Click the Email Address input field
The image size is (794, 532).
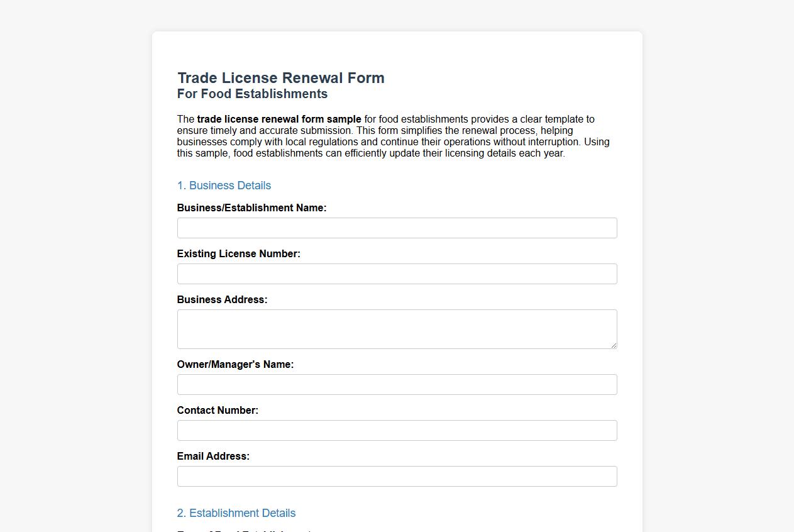397,476
